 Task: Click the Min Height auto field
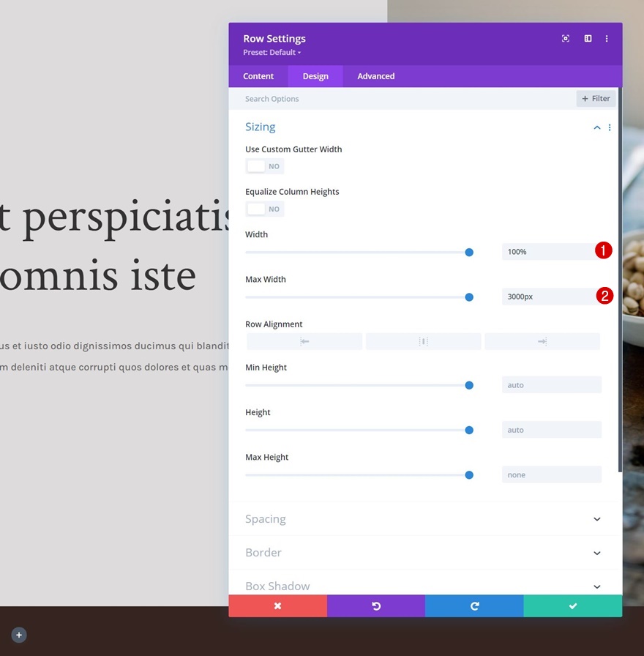click(552, 385)
